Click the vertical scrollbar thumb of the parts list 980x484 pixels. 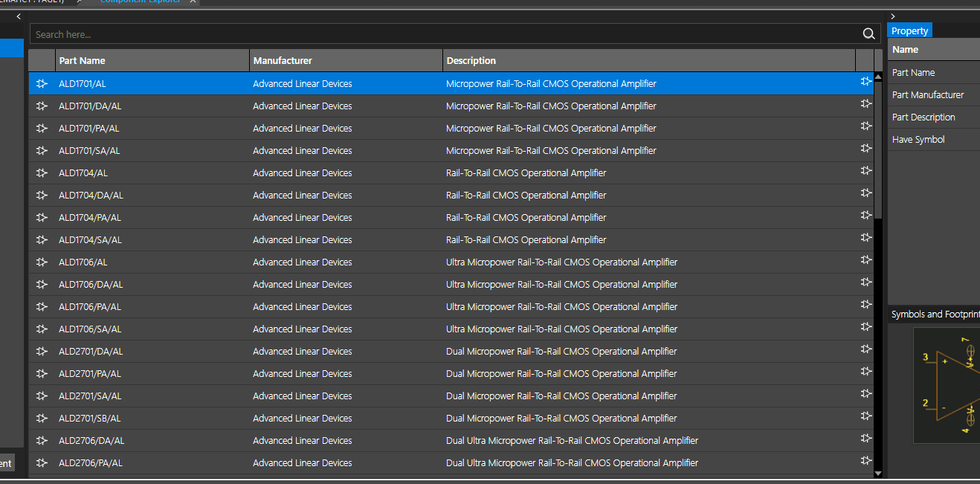pos(878,150)
